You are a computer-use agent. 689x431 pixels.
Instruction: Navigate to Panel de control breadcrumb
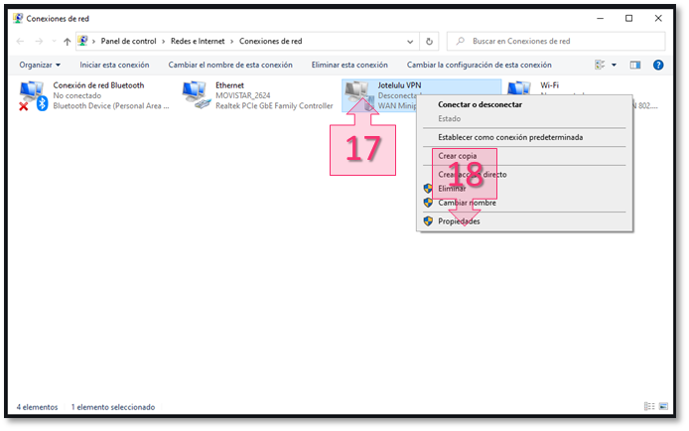(128, 41)
